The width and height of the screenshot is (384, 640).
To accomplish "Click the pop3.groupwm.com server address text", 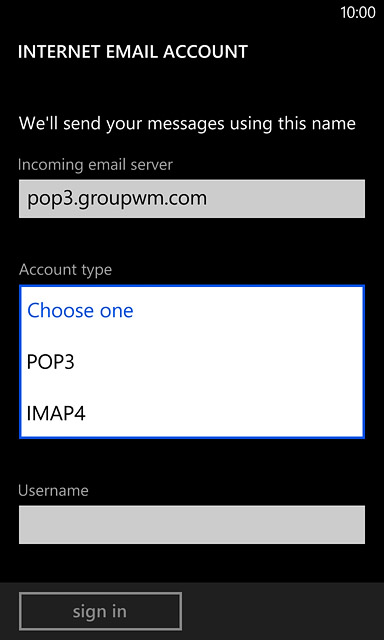I will tap(117, 199).
